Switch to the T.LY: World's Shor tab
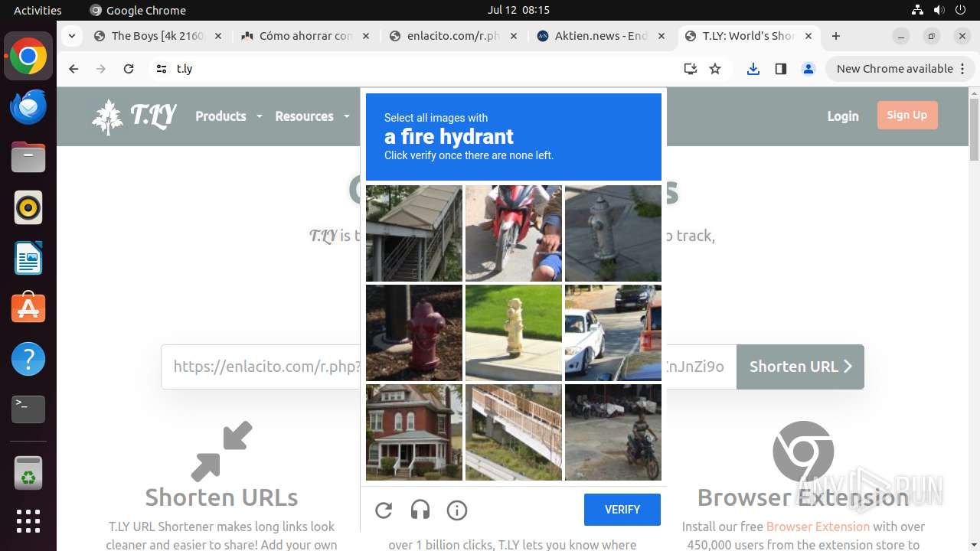Screen dimensions: 980x551 [747, 36]
